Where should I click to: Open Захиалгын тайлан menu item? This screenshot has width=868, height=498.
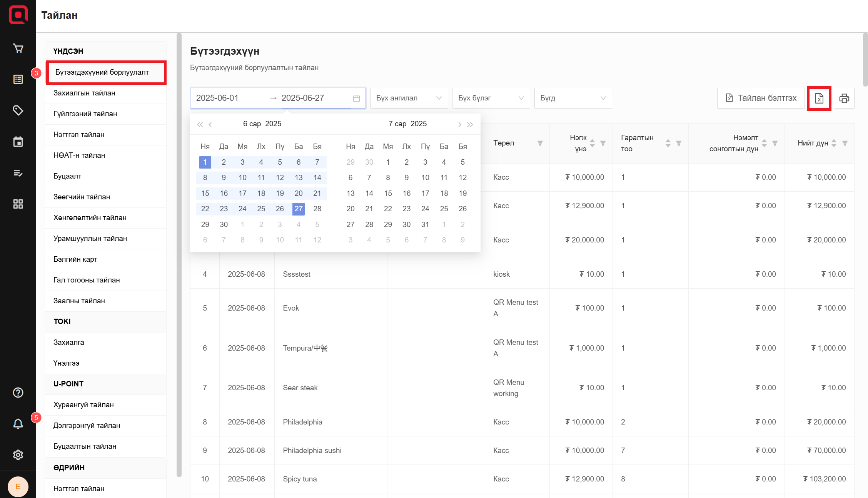pos(84,93)
